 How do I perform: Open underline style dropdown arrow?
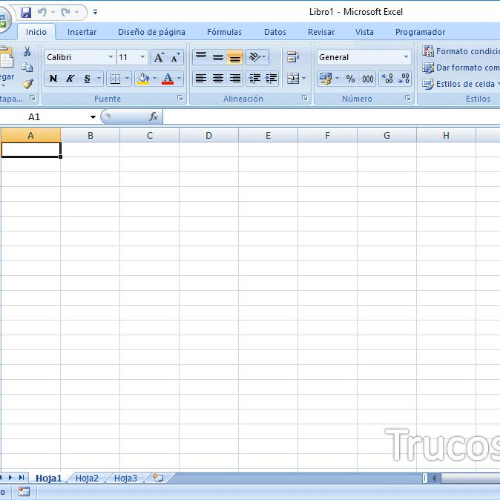99,79
